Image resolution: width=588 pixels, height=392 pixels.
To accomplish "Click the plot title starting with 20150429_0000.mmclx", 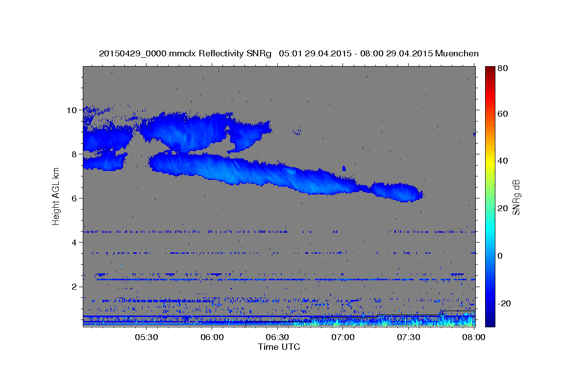I will [x=289, y=53].
